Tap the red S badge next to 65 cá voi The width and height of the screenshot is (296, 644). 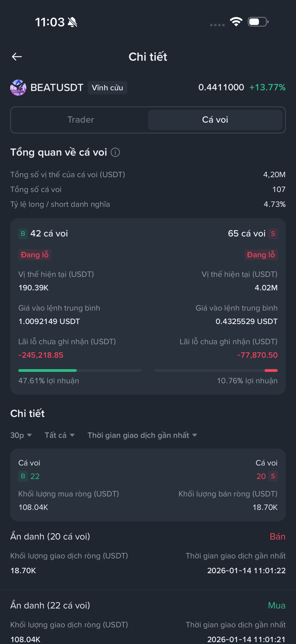pyautogui.click(x=273, y=234)
